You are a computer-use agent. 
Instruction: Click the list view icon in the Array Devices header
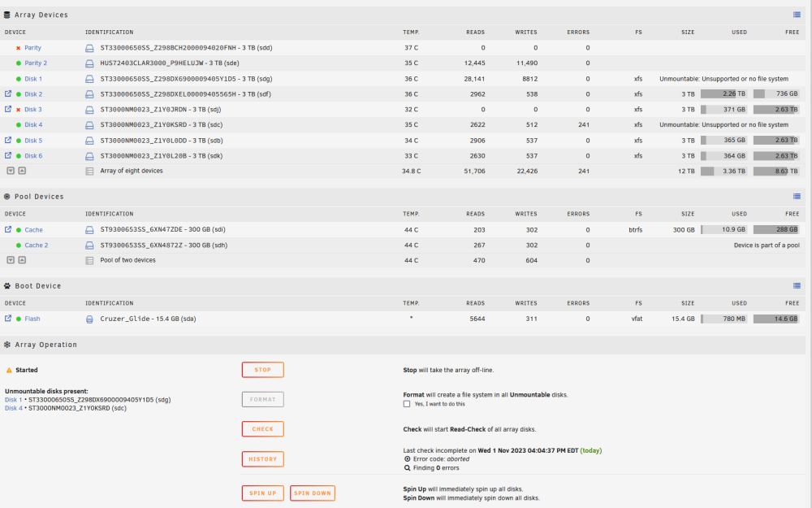coord(797,15)
